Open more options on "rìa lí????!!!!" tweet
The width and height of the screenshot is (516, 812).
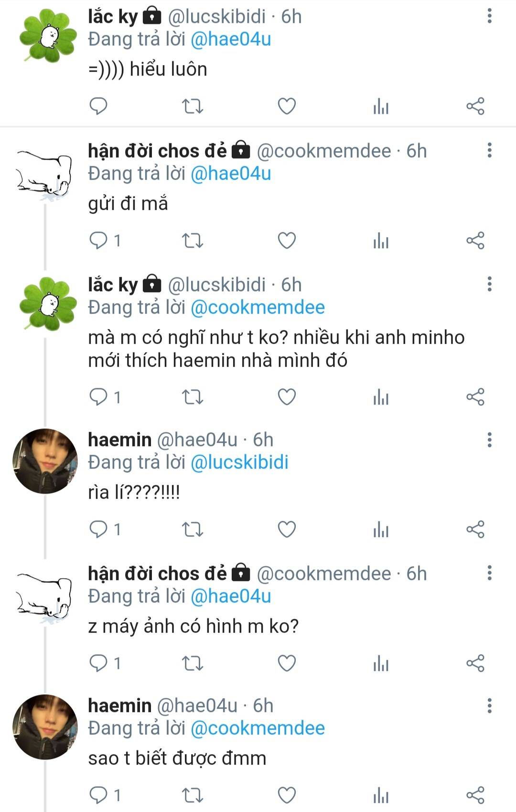pos(489,439)
